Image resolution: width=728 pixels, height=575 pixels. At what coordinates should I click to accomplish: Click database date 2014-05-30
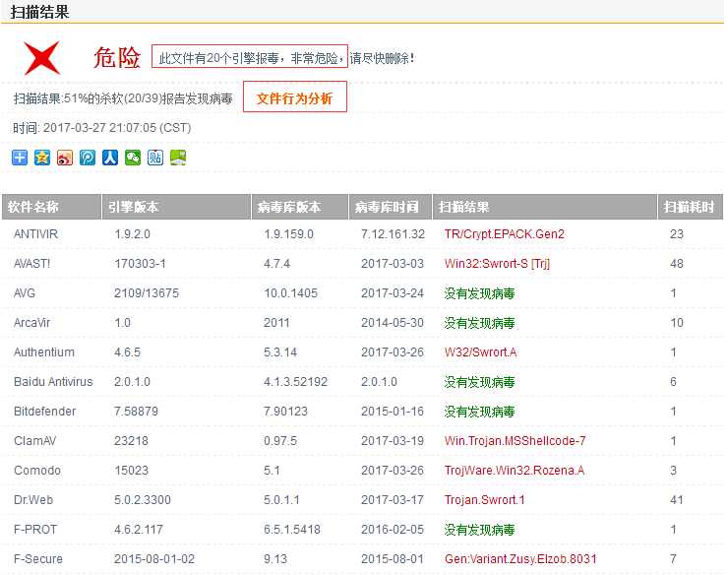click(x=393, y=323)
